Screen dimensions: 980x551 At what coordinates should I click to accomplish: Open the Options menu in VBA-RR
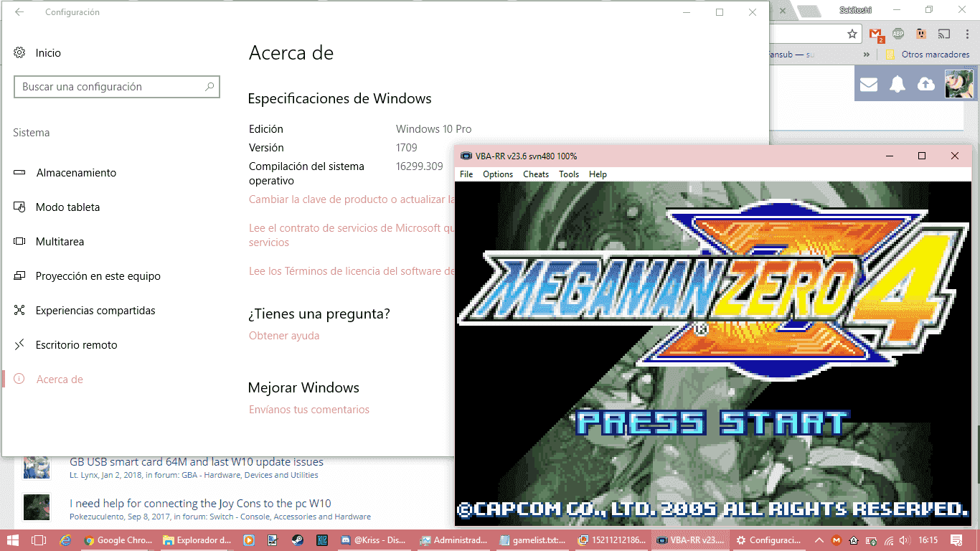coord(498,174)
